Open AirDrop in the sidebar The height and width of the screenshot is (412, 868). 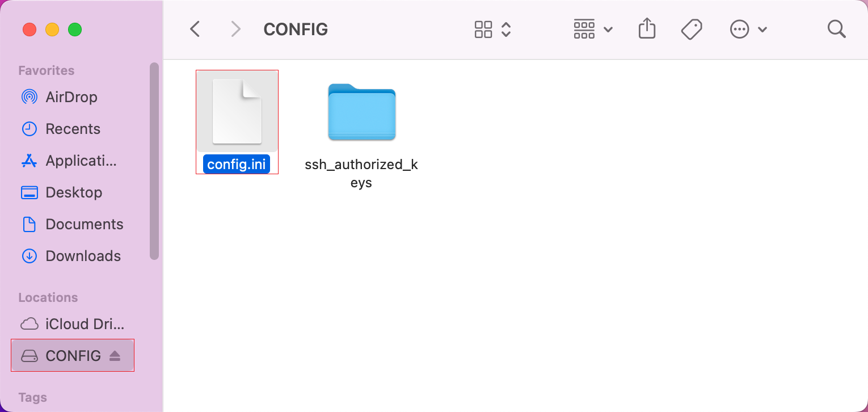pos(71,97)
